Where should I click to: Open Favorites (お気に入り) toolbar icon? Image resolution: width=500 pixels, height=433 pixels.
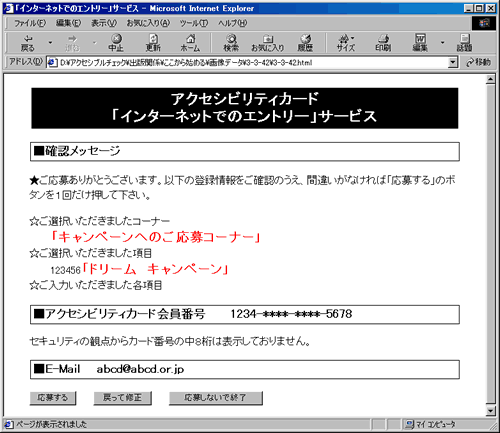[268, 43]
